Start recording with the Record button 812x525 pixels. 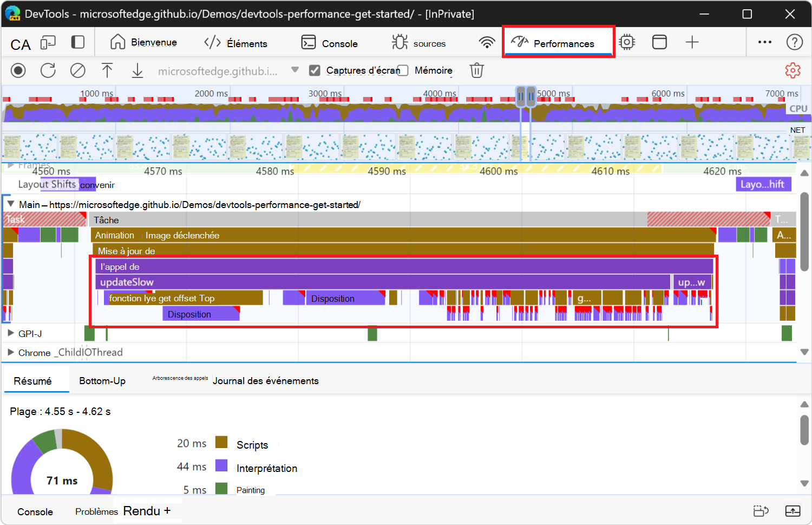click(18, 70)
